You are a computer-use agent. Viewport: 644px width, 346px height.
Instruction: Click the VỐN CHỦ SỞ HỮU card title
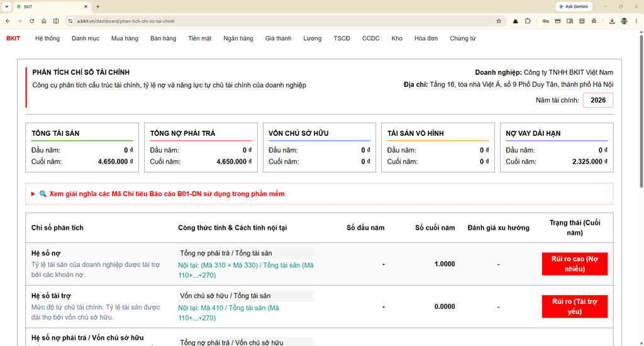pos(299,133)
